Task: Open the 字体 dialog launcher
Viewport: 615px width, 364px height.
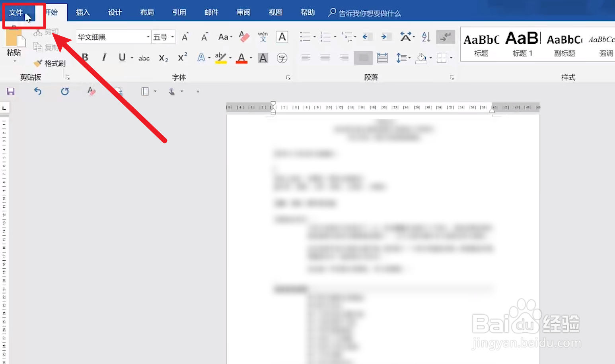Action: 288,77
